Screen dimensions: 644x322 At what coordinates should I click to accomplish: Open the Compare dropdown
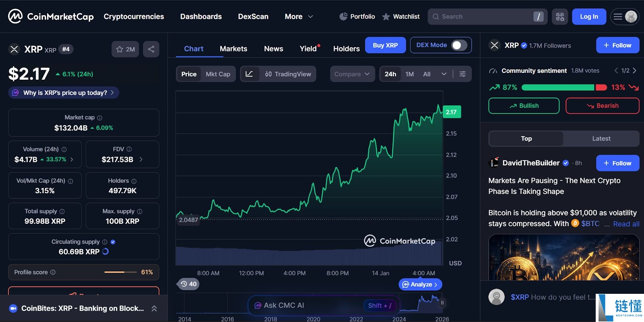[x=352, y=74]
